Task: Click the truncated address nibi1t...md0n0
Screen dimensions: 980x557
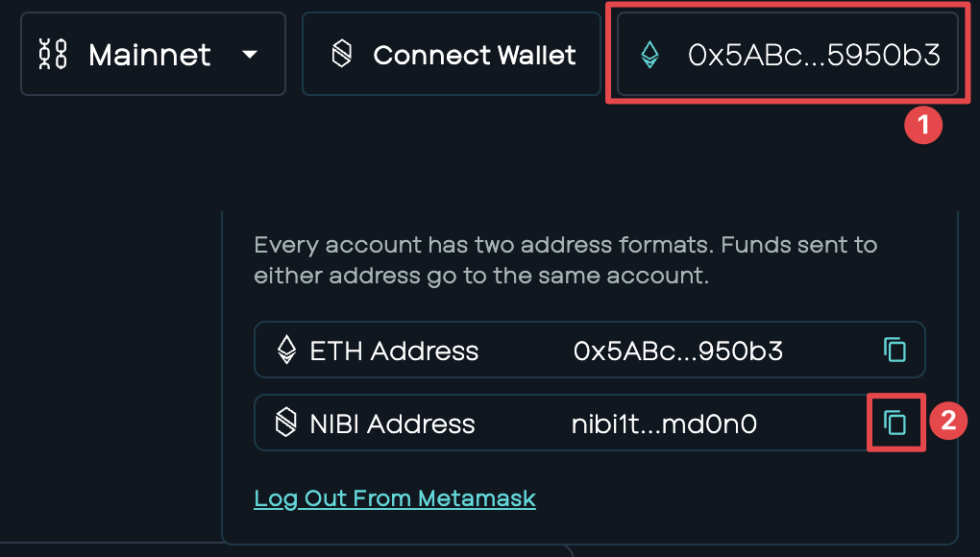Action: pos(664,424)
